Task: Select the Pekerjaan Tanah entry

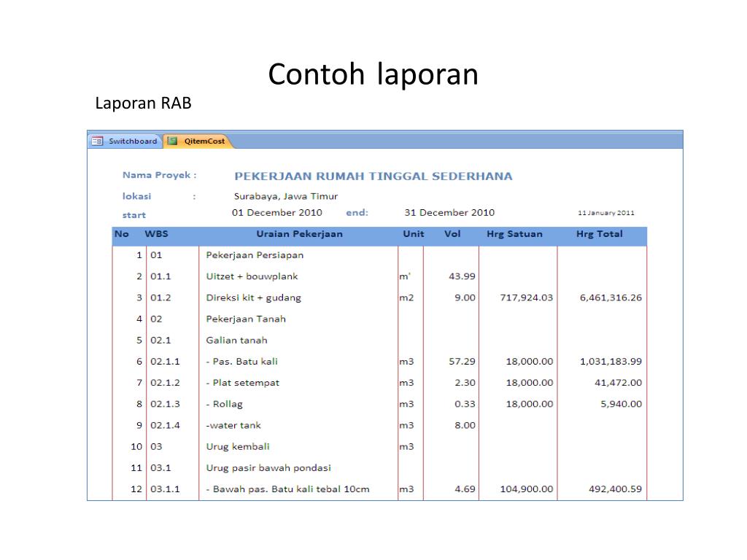Action: 246,319
